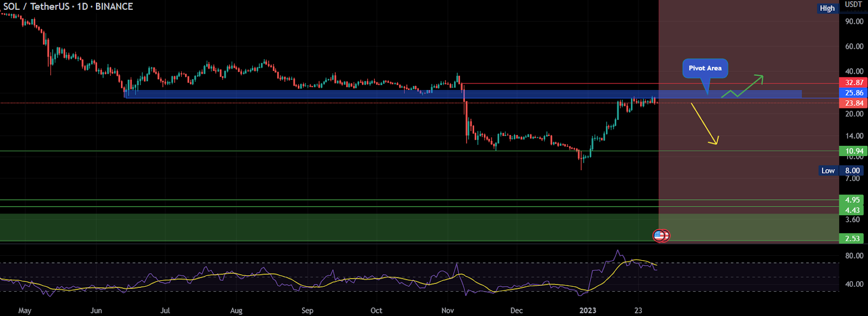Screen dimensions: 868x316
Task: Click the SOL / TetherUS symbol title
Action: tap(68, 7)
